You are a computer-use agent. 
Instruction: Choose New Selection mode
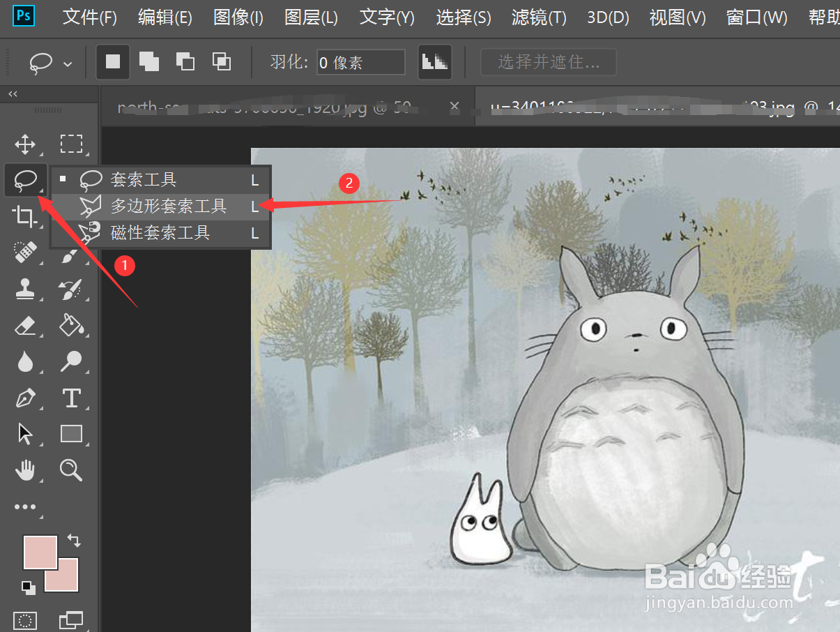[113, 62]
